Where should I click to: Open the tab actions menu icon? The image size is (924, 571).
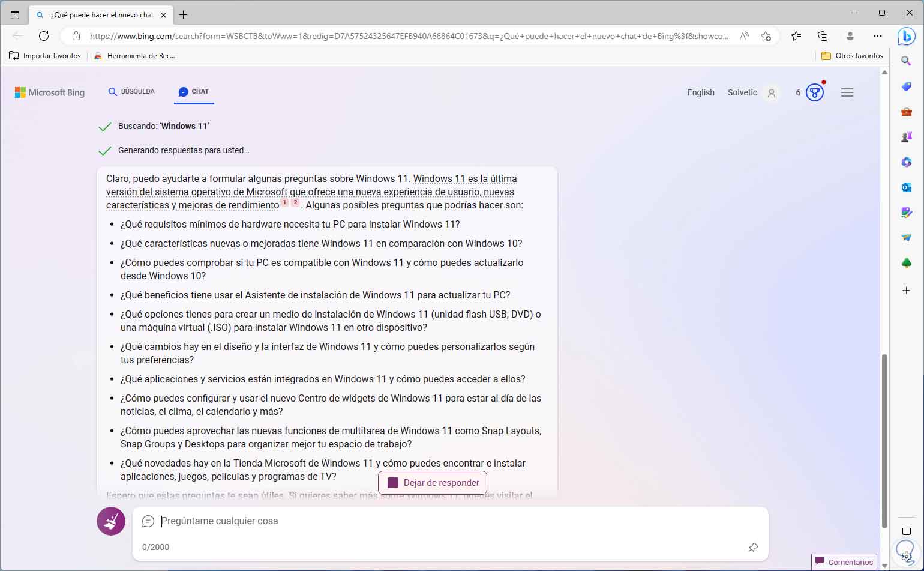[x=15, y=15]
